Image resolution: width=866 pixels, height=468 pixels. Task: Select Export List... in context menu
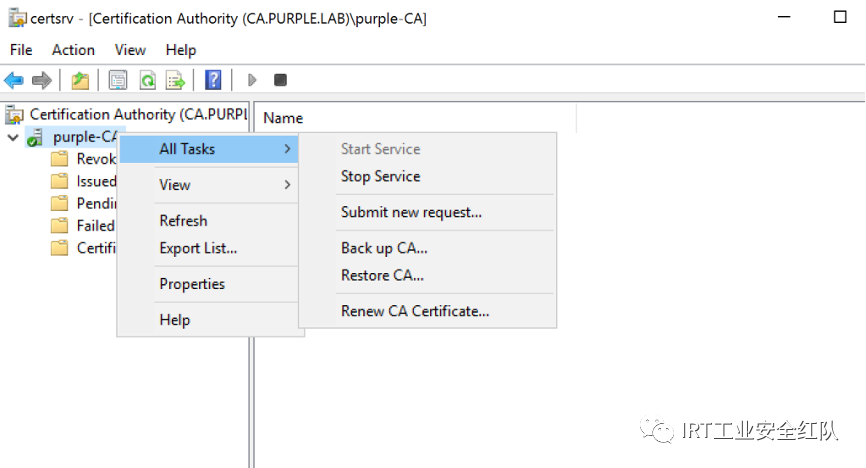(x=209, y=248)
